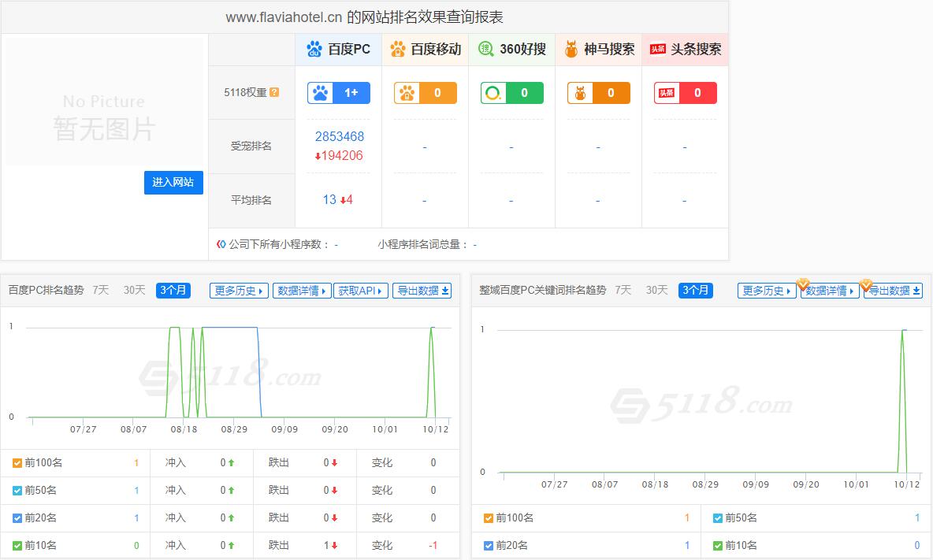Switch left chart to 7天 tab
The width and height of the screenshot is (933, 560).
tap(100, 290)
